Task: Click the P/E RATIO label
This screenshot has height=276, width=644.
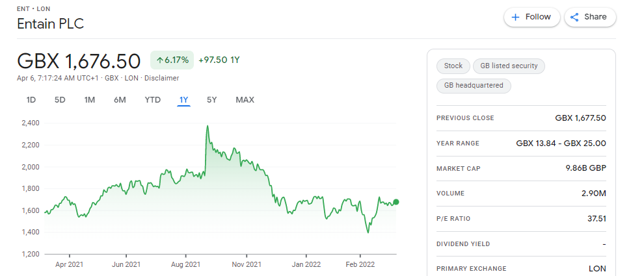Action: (x=453, y=219)
